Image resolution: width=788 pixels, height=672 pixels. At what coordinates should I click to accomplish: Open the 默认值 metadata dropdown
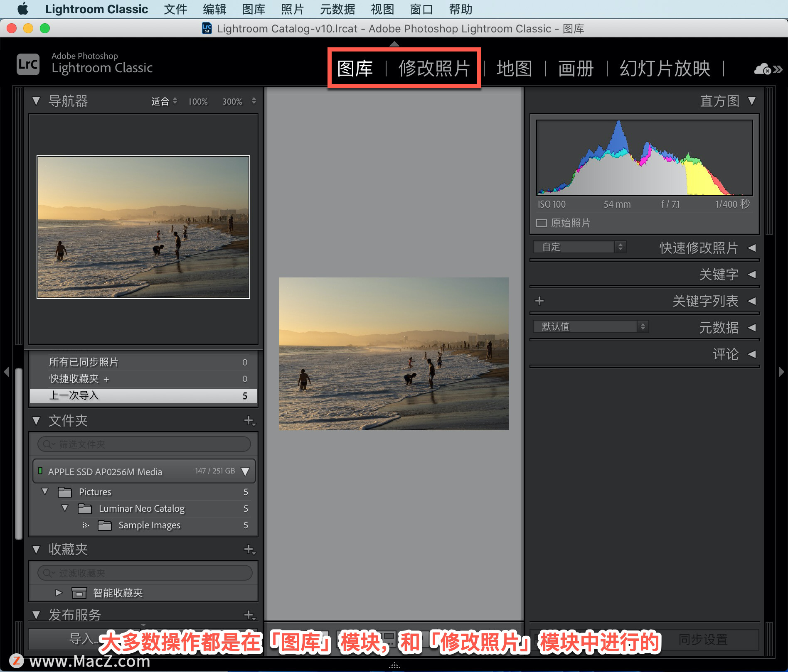pos(591,326)
